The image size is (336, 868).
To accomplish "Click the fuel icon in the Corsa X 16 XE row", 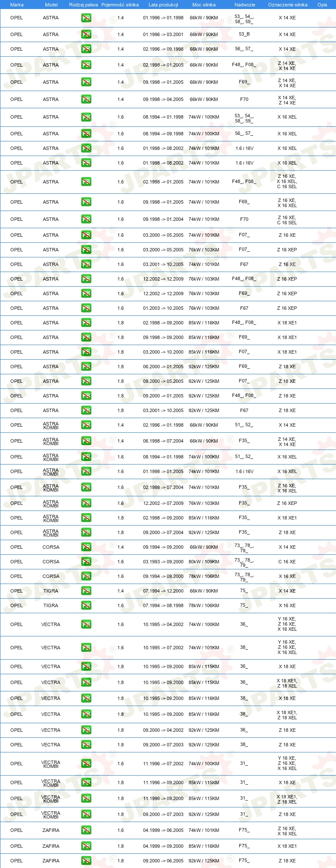I will [x=86, y=576].
